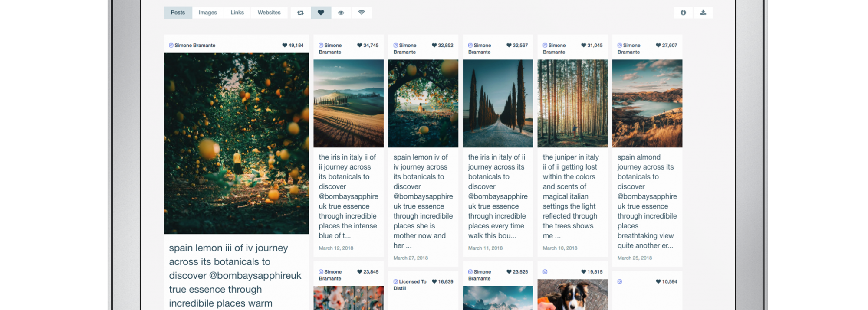Screen dimensions: 868x310
Task: Click Simone Bramante on the 49,184 post
Action: [x=195, y=45]
